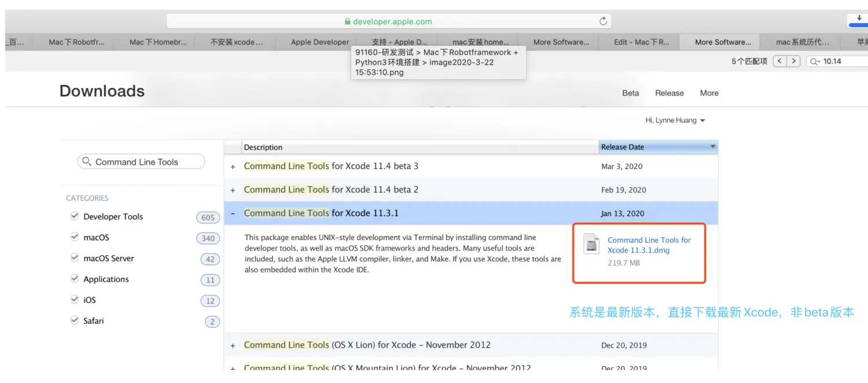Switch to the 不安装xcode tab
Viewport: 868px width, 383px height.
click(x=236, y=42)
